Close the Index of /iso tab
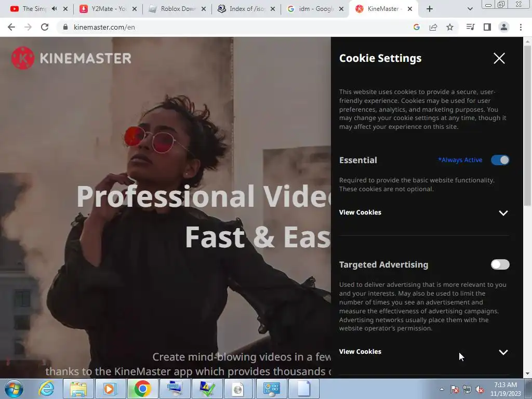 (273, 9)
